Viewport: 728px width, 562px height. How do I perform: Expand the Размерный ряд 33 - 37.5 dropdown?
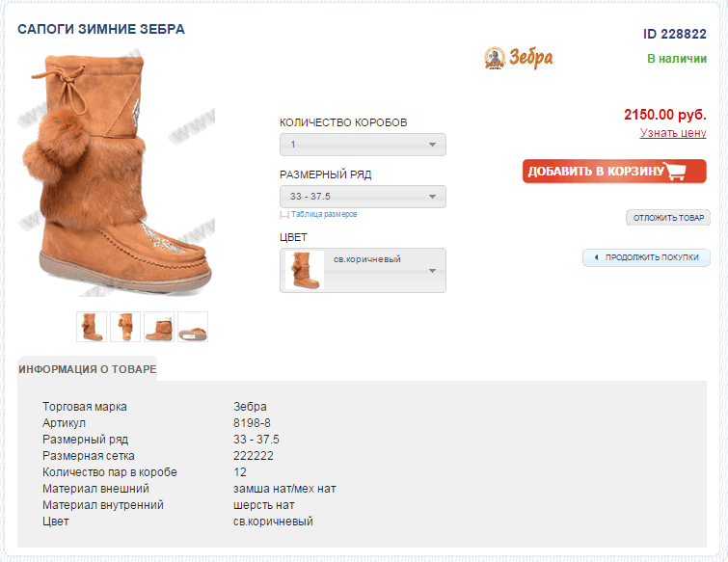(x=363, y=197)
